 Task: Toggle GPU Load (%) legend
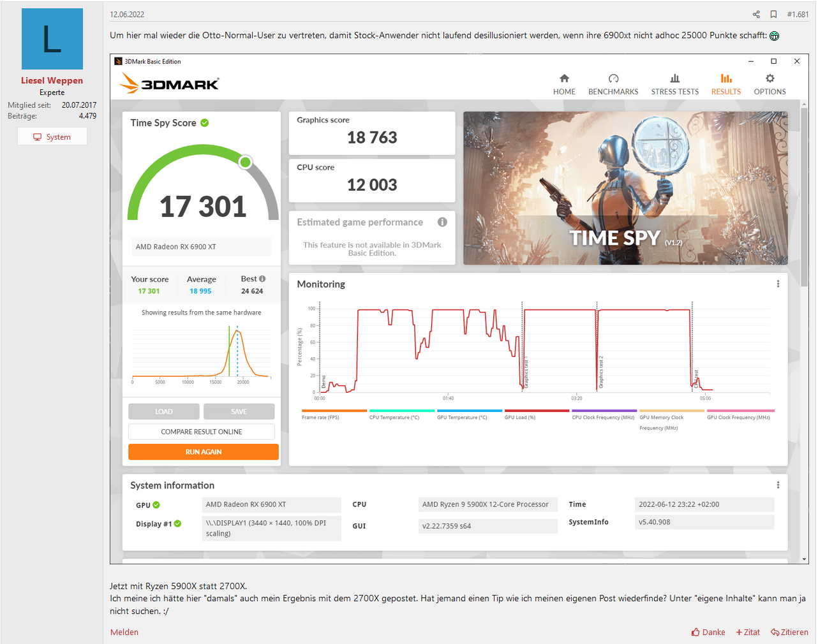[x=537, y=414]
